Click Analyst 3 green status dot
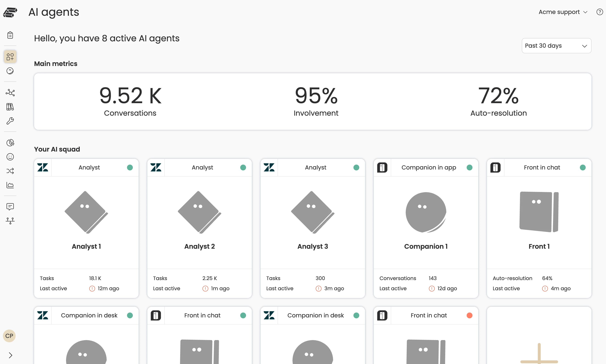 pyautogui.click(x=356, y=167)
